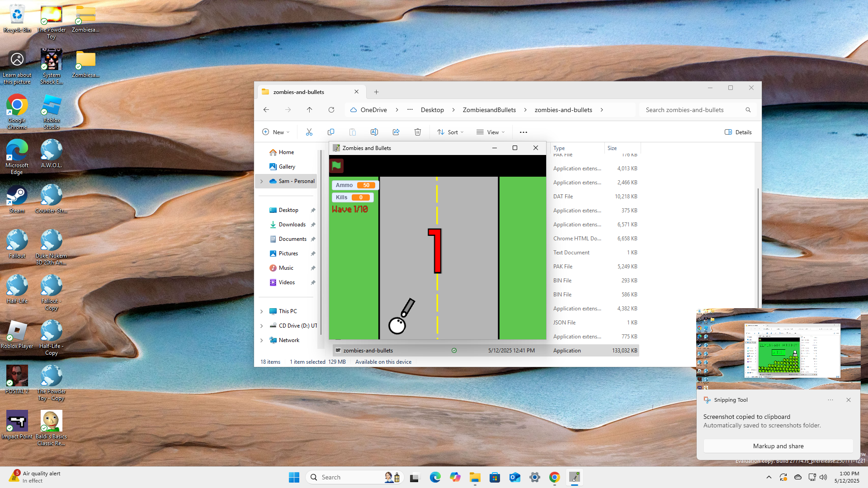Click the Share icon in the toolbar
868x488 pixels.
click(396, 132)
